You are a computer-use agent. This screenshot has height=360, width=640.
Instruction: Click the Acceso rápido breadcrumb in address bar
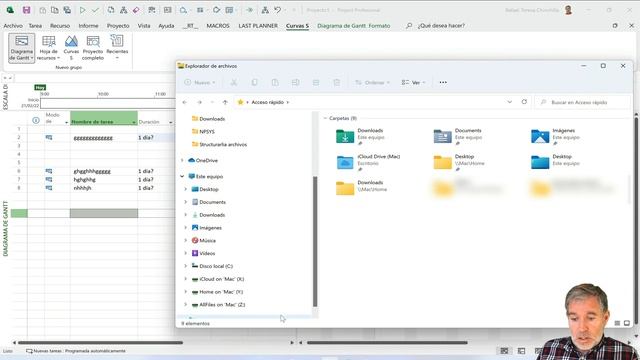pyautogui.click(x=267, y=102)
